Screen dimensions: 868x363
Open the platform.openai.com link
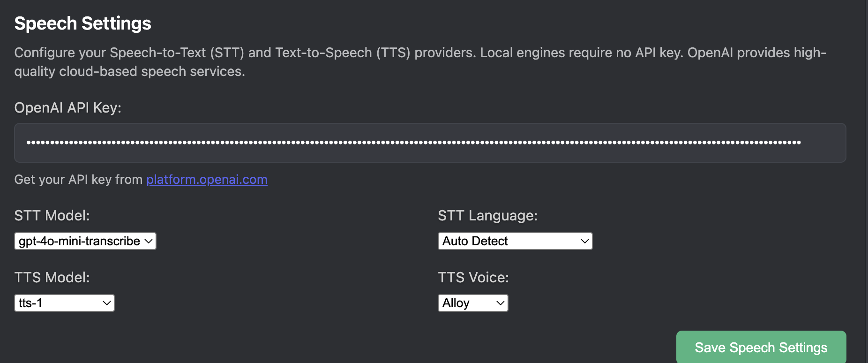pos(207,179)
